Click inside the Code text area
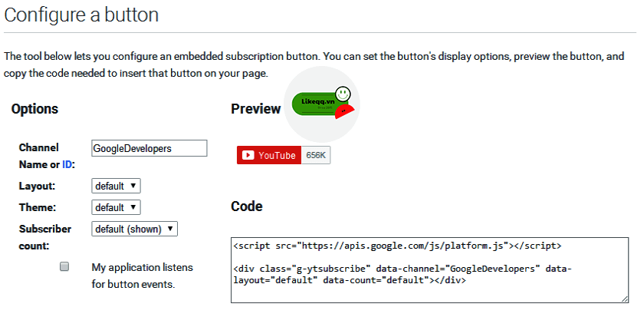 429,270
